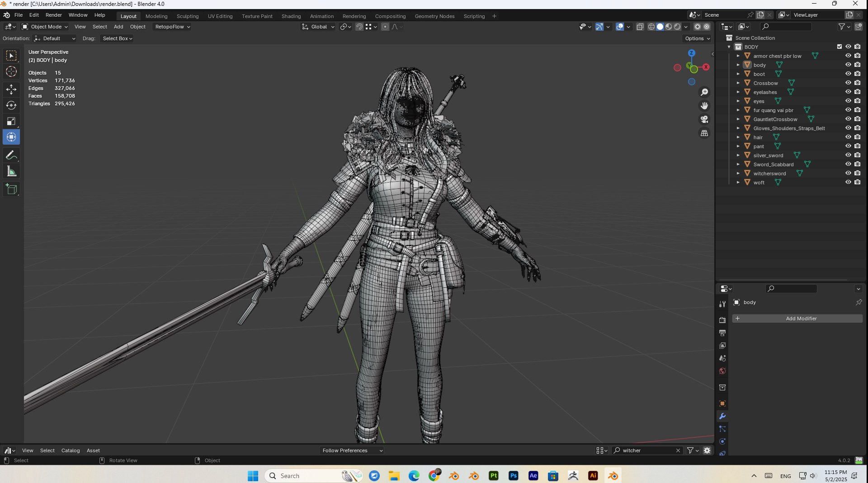
Task: Toggle X-ray view
Action: pyautogui.click(x=640, y=27)
